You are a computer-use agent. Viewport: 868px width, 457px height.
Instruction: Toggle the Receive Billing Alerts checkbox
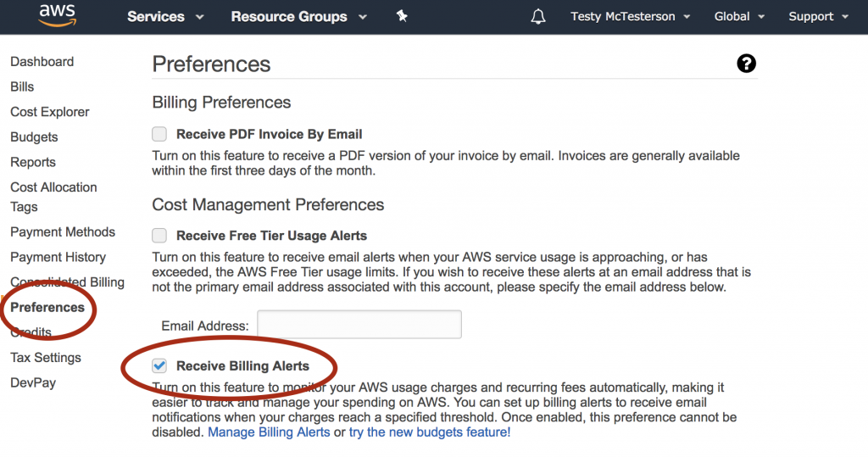(159, 365)
